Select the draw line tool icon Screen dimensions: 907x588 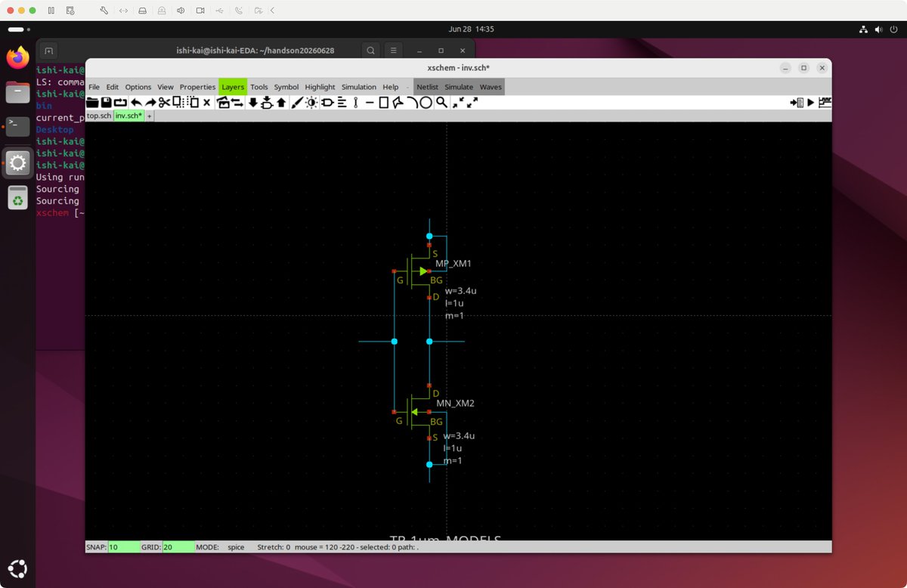[x=369, y=102]
